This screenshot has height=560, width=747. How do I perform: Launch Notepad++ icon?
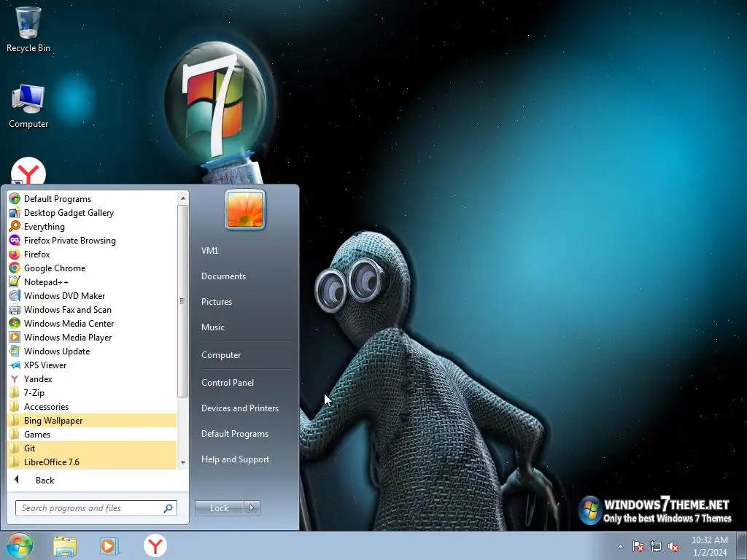pos(15,281)
